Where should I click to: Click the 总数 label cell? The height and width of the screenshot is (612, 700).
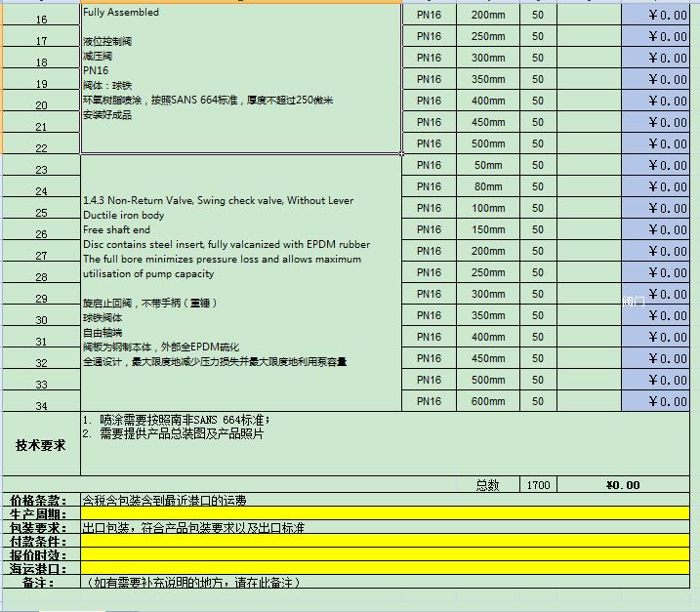click(487, 484)
